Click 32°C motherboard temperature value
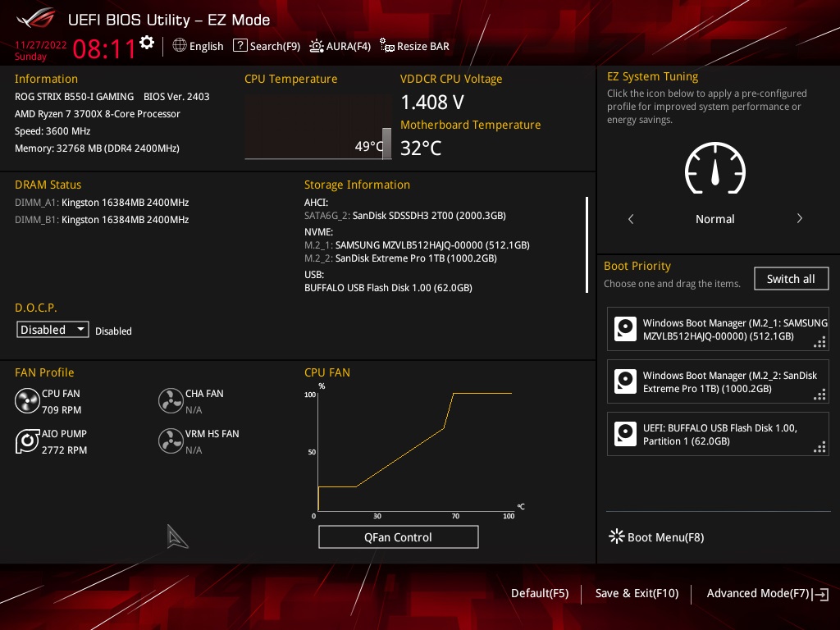This screenshot has height=630, width=840. tap(421, 148)
